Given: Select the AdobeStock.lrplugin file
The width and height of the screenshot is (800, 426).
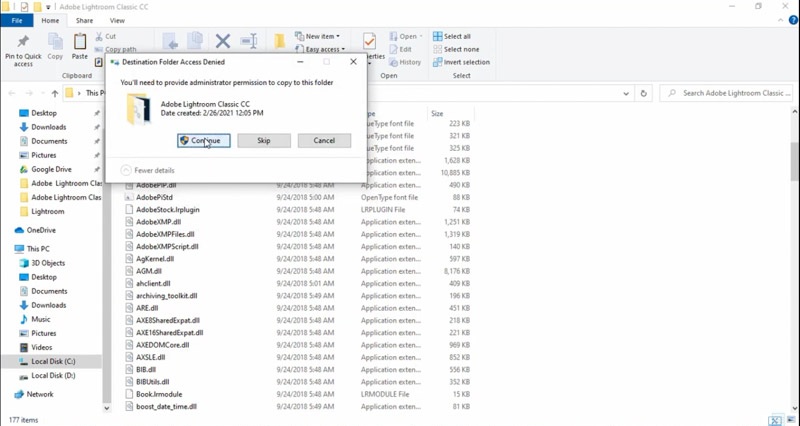Looking at the screenshot, I should (167, 210).
